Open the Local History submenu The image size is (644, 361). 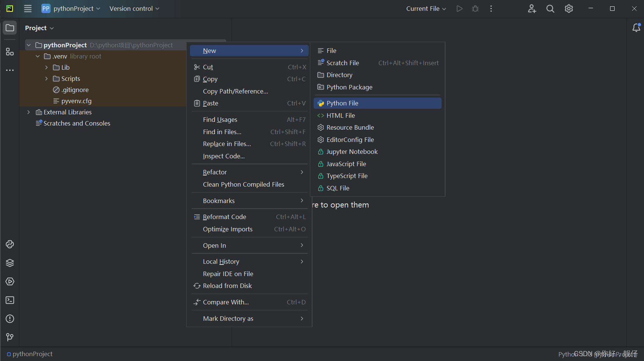click(x=249, y=262)
